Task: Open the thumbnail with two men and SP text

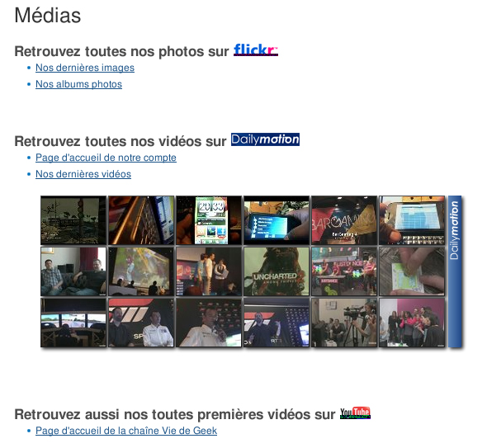Action: pos(141,323)
